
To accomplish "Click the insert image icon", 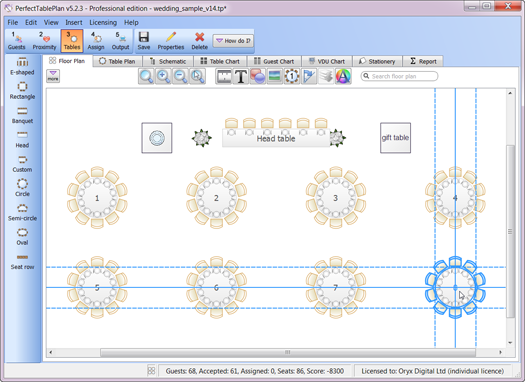I will pos(275,76).
